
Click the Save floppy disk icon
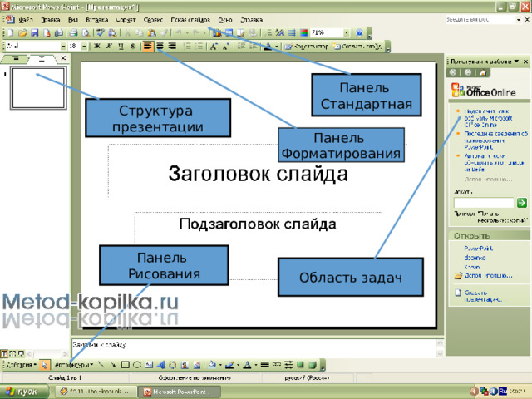pyautogui.click(x=35, y=33)
